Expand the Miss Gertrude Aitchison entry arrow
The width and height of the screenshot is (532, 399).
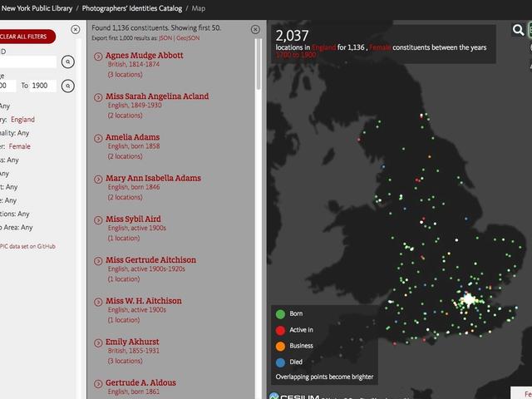click(x=98, y=261)
